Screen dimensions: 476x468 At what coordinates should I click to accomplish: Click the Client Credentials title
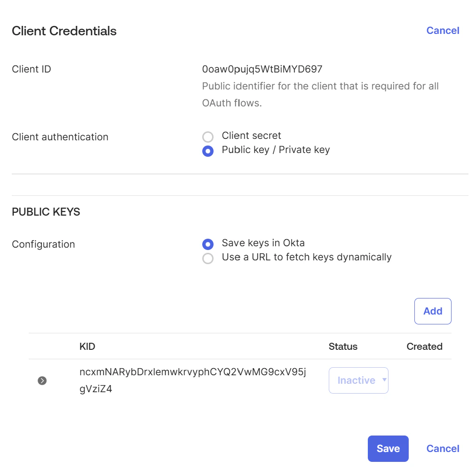click(x=64, y=31)
